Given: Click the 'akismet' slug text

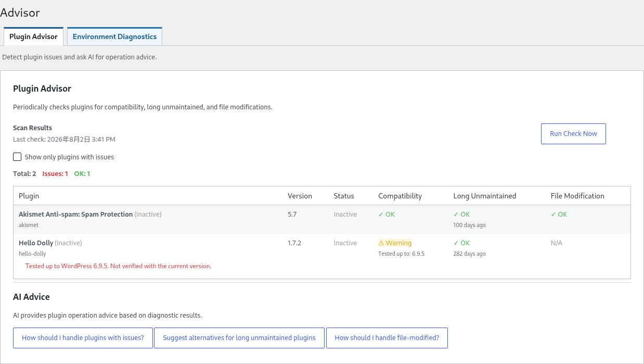Looking at the screenshot, I should tap(29, 225).
